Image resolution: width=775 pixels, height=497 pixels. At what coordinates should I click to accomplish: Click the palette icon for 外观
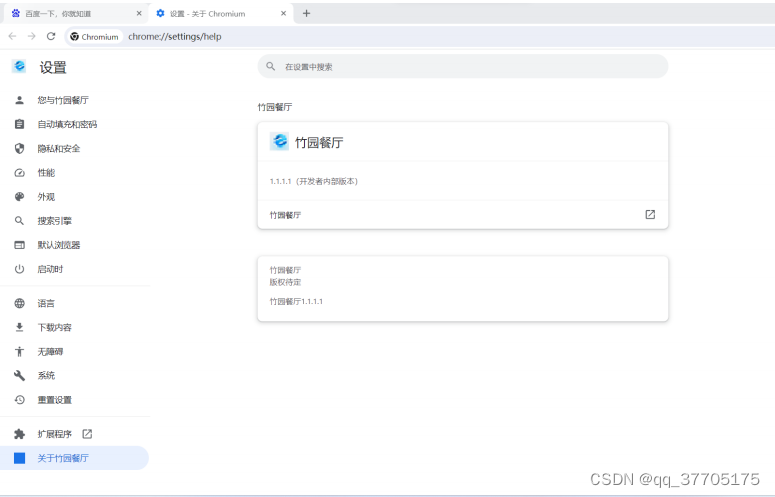point(19,197)
